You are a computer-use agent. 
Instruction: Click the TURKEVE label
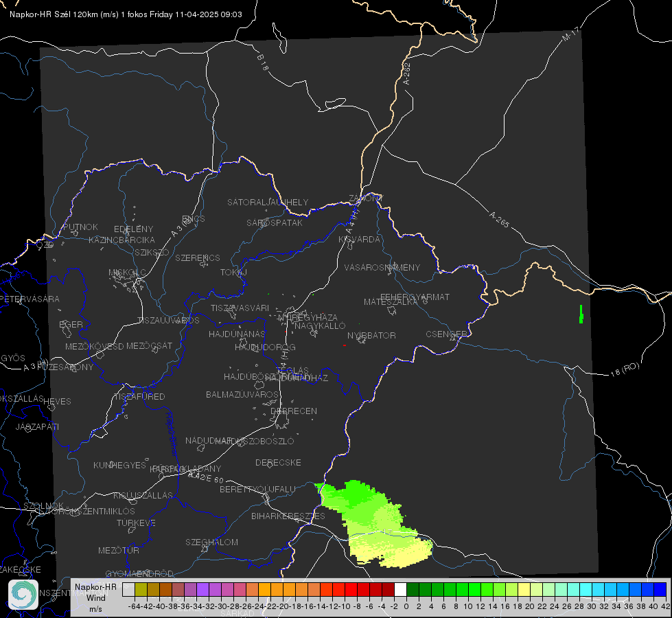pyautogui.click(x=137, y=523)
